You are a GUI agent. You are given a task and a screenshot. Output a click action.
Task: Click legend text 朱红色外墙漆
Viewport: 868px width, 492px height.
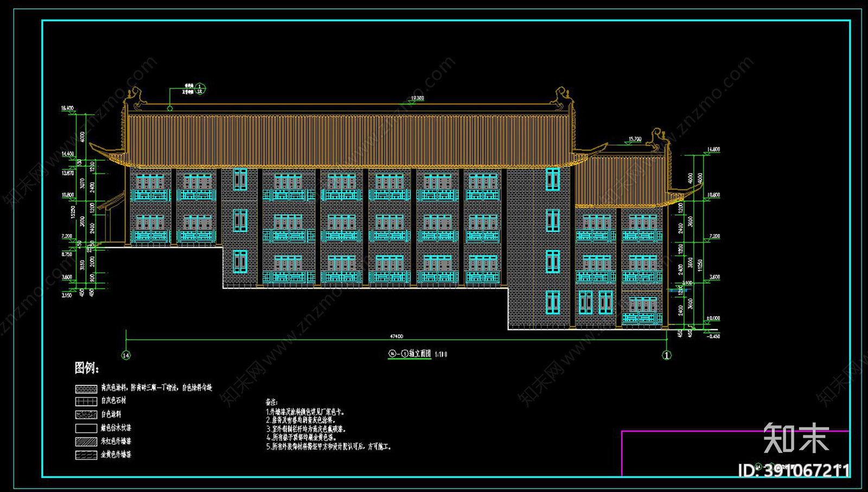tap(116, 441)
